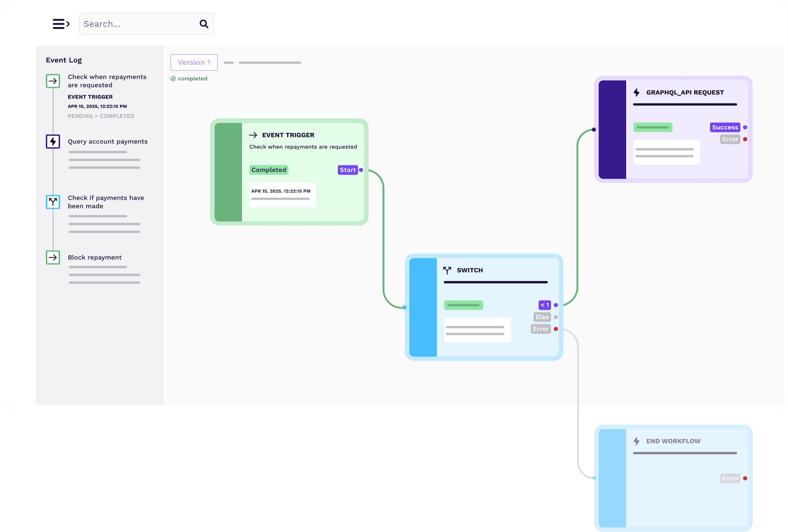Expand the Block repayment event log entry

(x=94, y=258)
